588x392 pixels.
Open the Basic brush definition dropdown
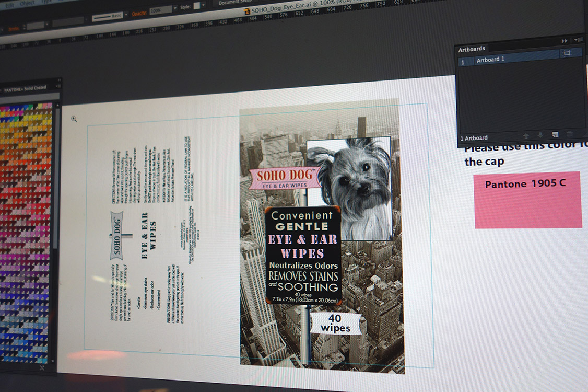coord(126,15)
